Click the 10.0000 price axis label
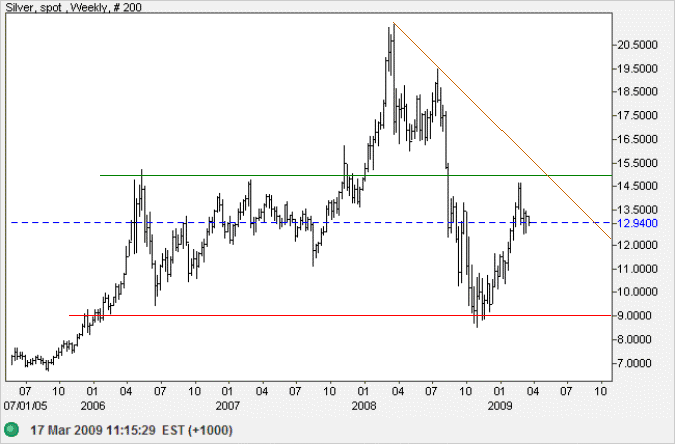This screenshot has width=675, height=444. click(x=638, y=292)
